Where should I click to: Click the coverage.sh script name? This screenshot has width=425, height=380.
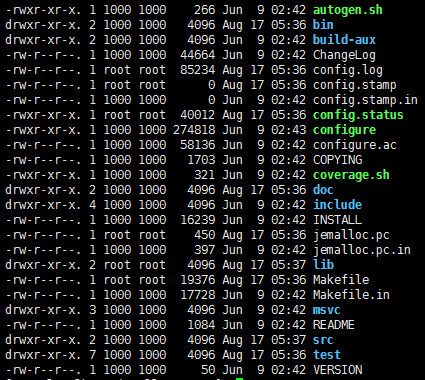pos(351,175)
